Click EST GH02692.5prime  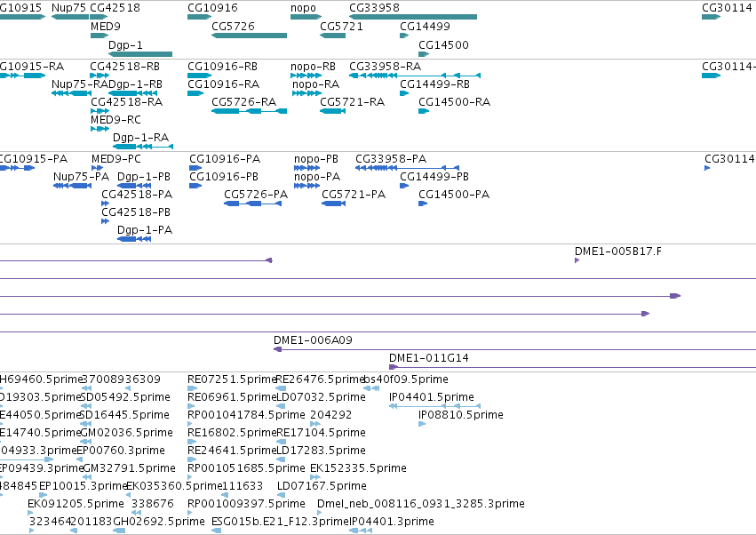(x=159, y=522)
